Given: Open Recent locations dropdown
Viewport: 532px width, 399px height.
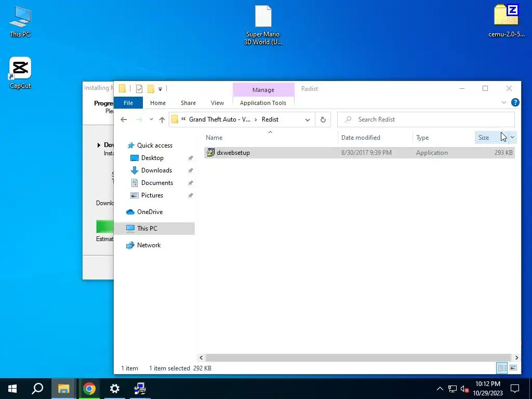Looking at the screenshot, I should click(151, 119).
